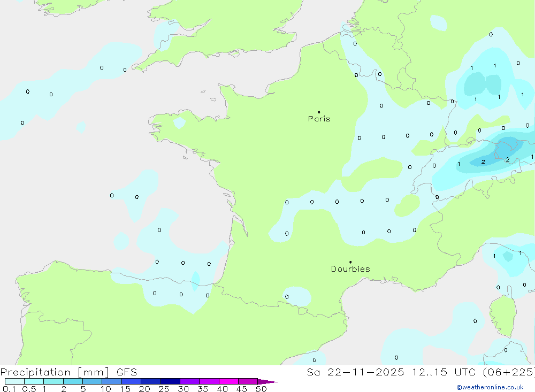Pick the 45–50 mm legend swatch

(x=248, y=381)
